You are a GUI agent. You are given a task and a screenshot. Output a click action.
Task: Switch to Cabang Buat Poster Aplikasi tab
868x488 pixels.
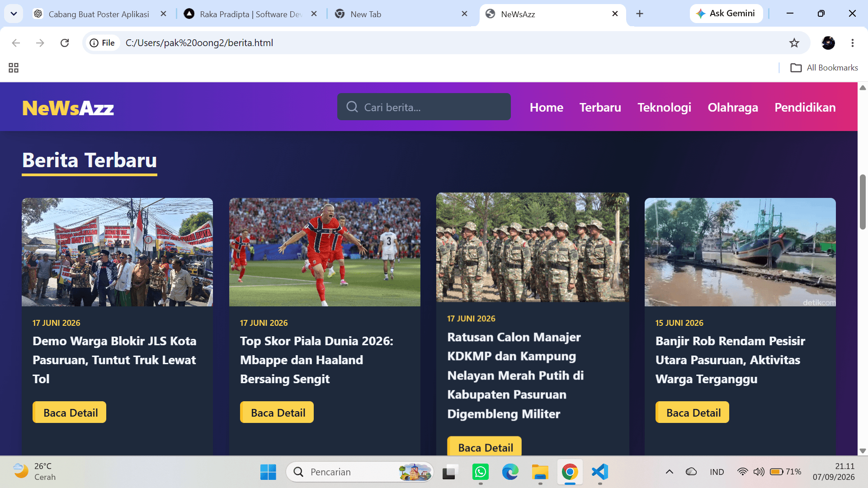tap(99, 14)
